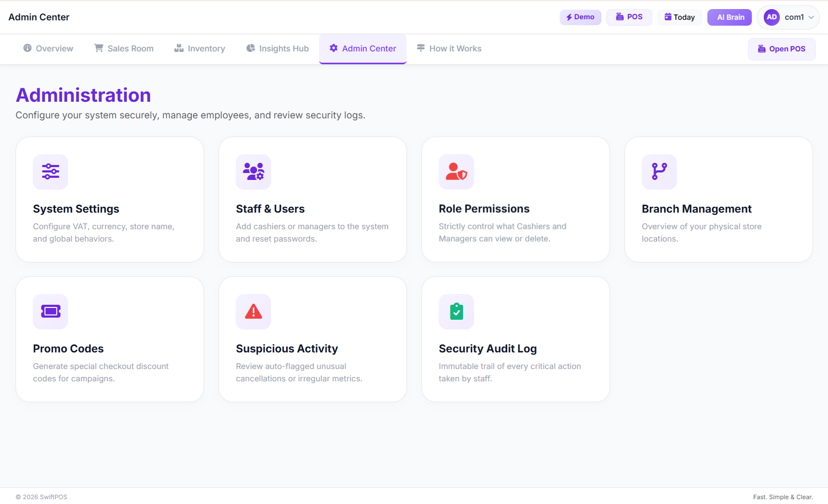Open the System Settings card title
Image resolution: width=828 pixels, height=504 pixels.
(x=76, y=209)
